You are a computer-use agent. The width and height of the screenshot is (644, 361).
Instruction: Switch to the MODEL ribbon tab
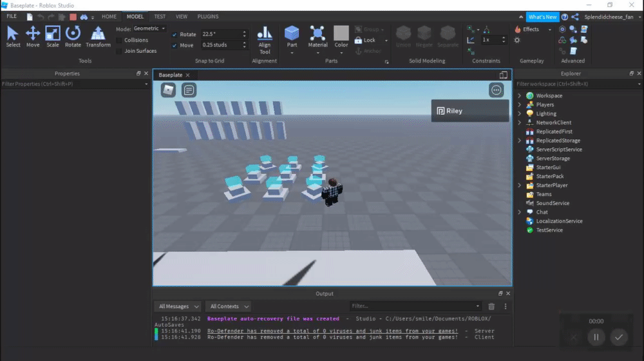(x=135, y=17)
